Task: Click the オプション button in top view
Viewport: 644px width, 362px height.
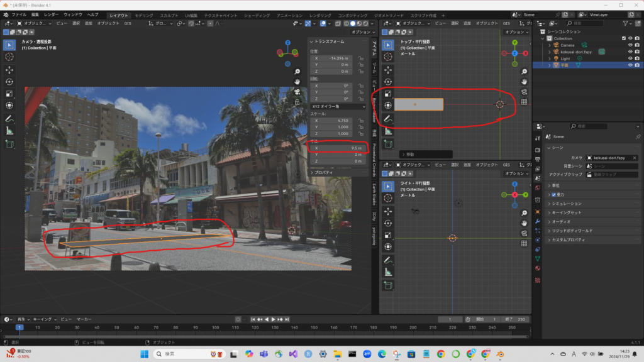Action: click(x=515, y=33)
